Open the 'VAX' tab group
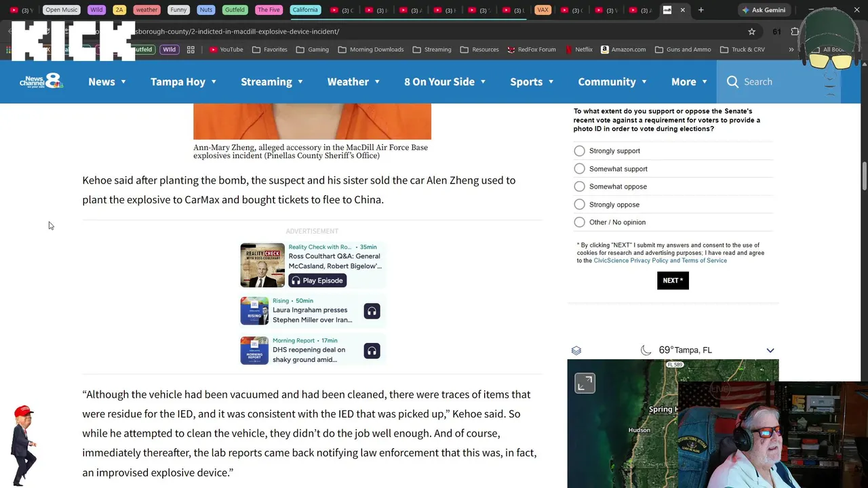 tap(542, 10)
